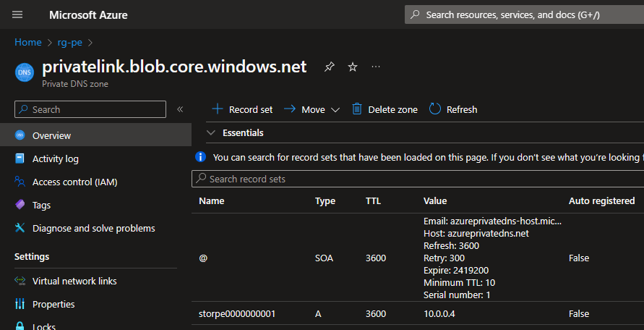Click Email: azureprivatedns-host value
This screenshot has width=644, height=330.
[x=492, y=221]
